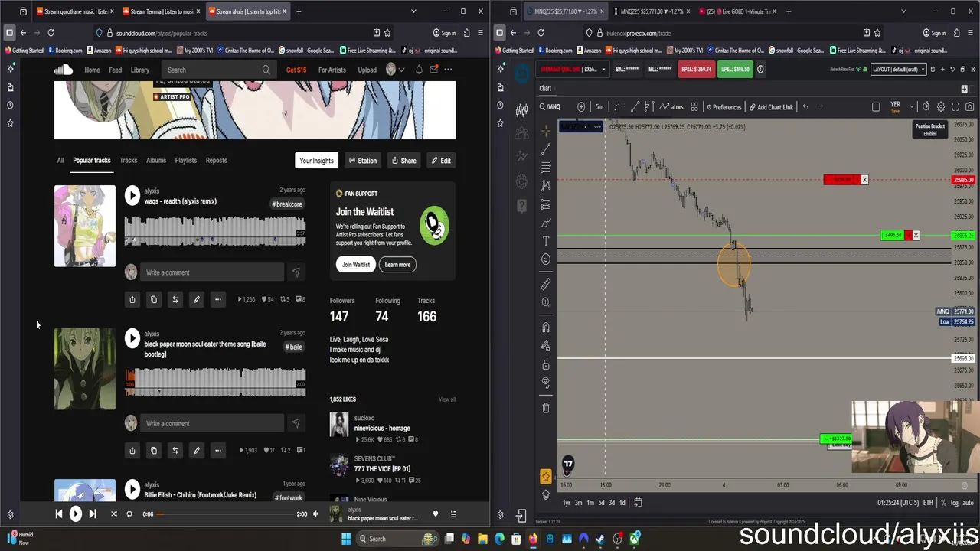Edit the black paper moon track

point(197,450)
